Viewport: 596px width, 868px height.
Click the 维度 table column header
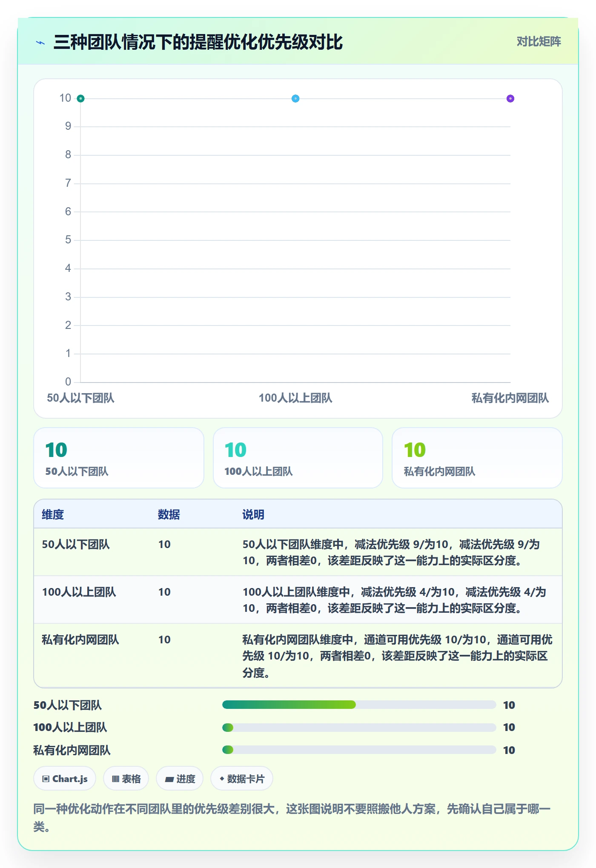tap(53, 514)
